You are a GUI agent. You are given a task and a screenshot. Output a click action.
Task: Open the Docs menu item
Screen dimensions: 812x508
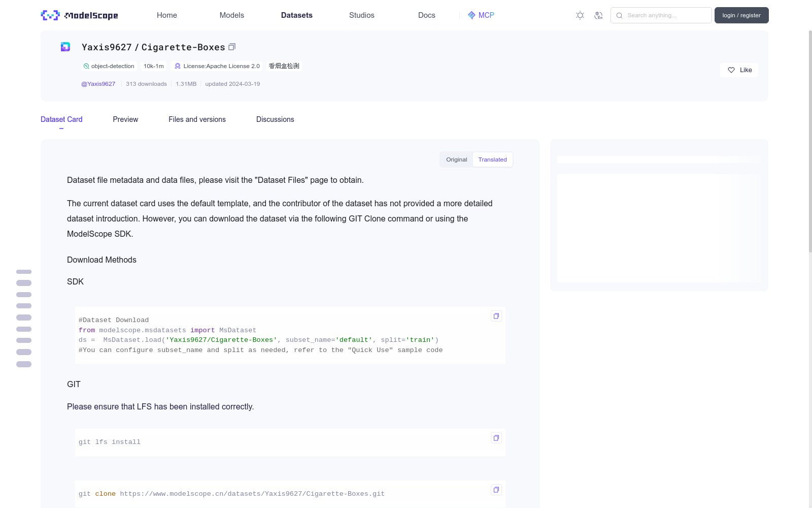pyautogui.click(x=427, y=15)
